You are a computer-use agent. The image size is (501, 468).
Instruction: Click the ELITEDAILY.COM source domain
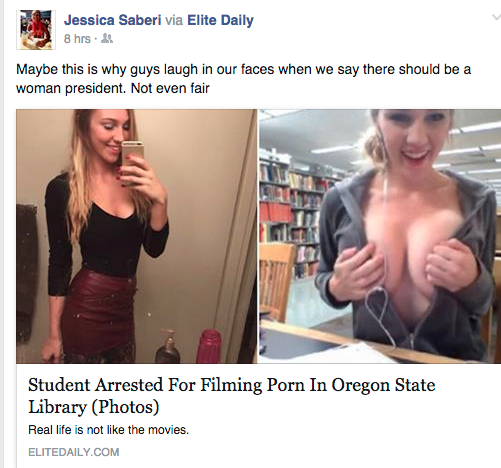[74, 452]
